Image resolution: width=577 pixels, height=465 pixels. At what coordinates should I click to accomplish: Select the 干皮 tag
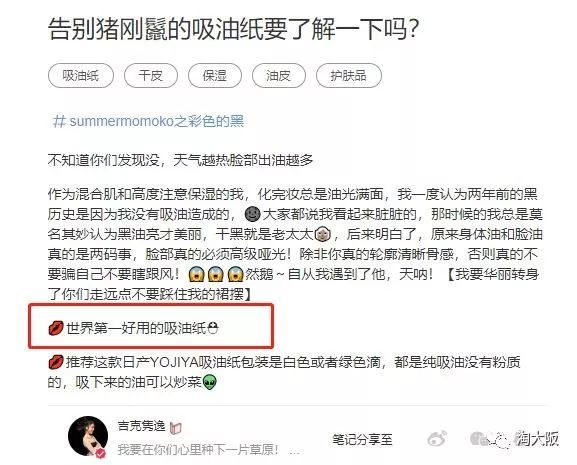(151, 75)
